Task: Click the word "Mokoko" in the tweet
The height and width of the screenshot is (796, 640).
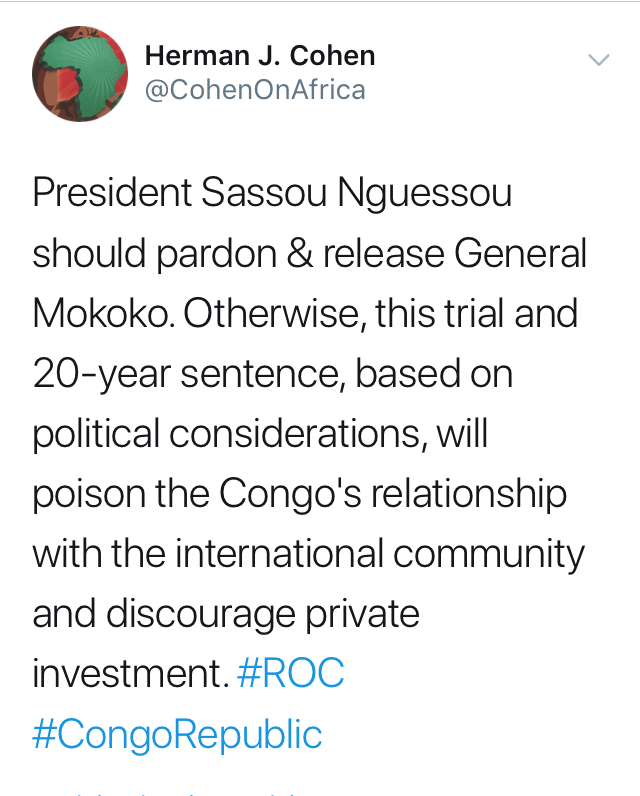Action: 94,314
